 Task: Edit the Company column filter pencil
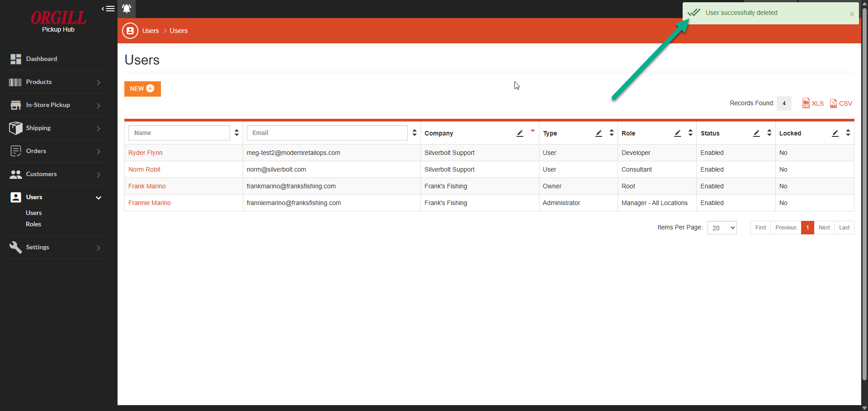pyautogui.click(x=520, y=133)
